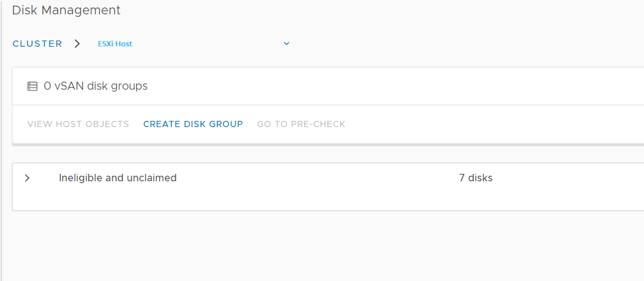Click GO TO PRE-CHECK

(301, 124)
